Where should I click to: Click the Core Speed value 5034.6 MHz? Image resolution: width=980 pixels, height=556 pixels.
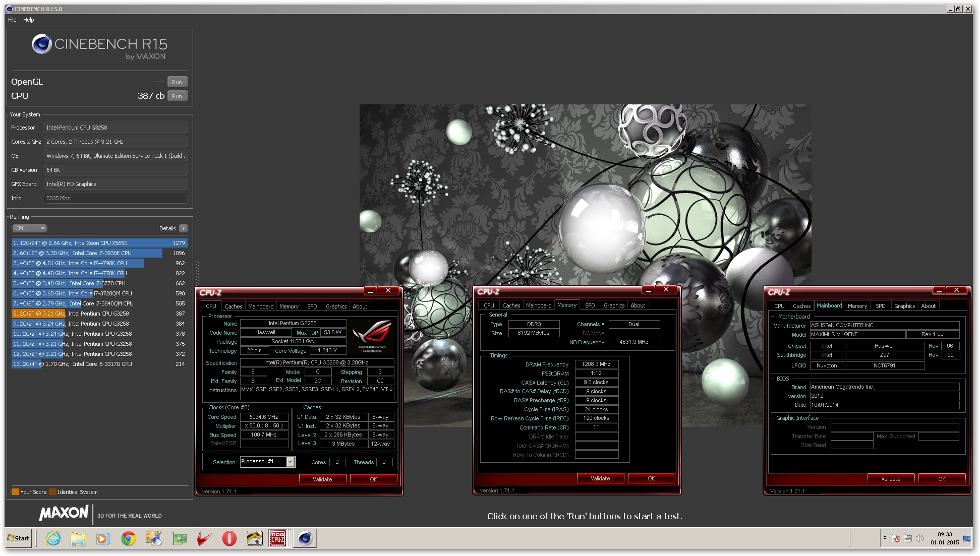[264, 417]
